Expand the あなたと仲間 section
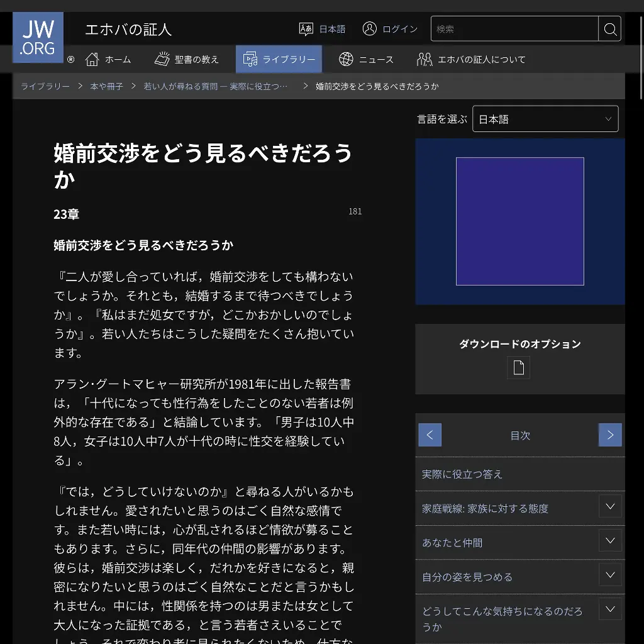Viewport: 644px width, 644px height. tap(609, 540)
